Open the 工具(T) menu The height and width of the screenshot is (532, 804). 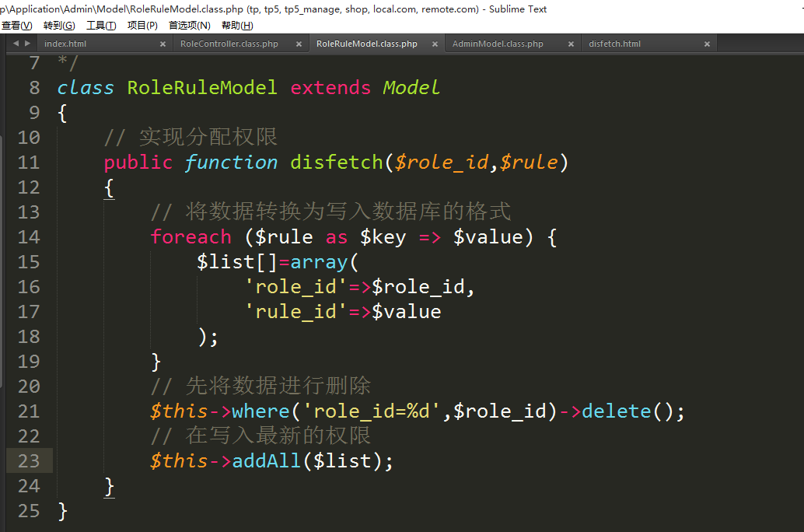(101, 26)
